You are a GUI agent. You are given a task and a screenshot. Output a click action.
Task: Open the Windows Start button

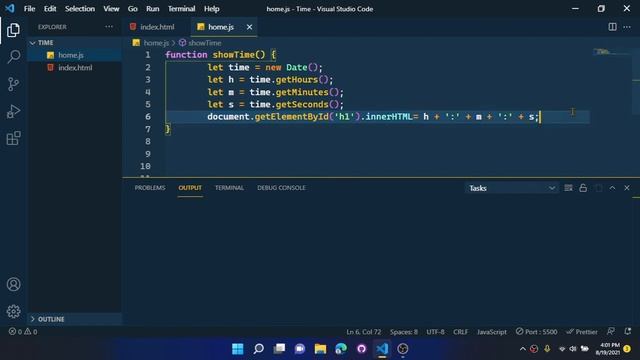[x=238, y=349]
